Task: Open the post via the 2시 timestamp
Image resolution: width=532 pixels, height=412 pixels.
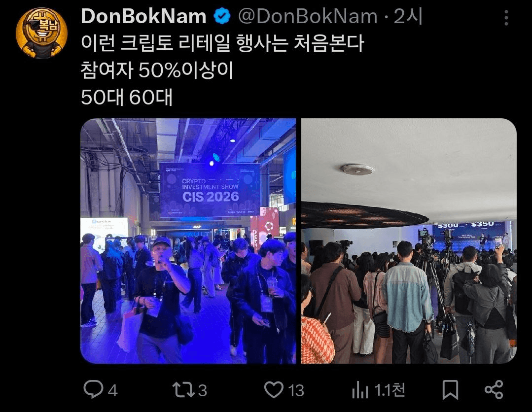Action: click(408, 16)
